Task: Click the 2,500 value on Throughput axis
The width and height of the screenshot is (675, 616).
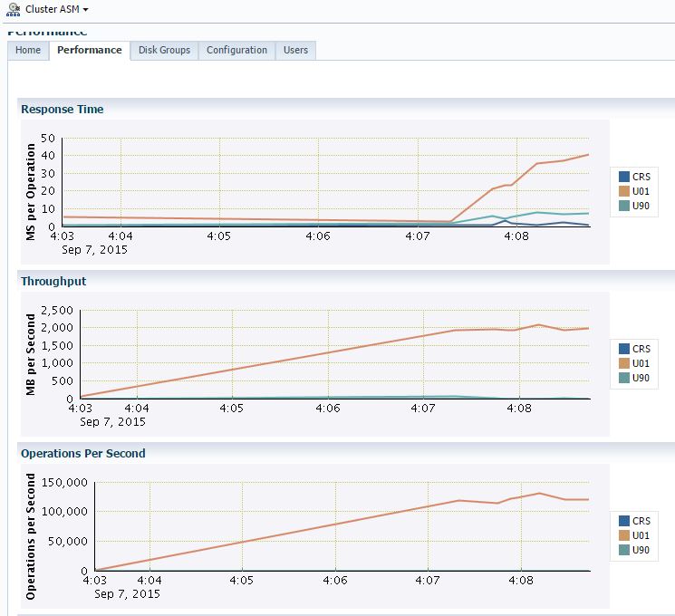Action: coord(57,311)
